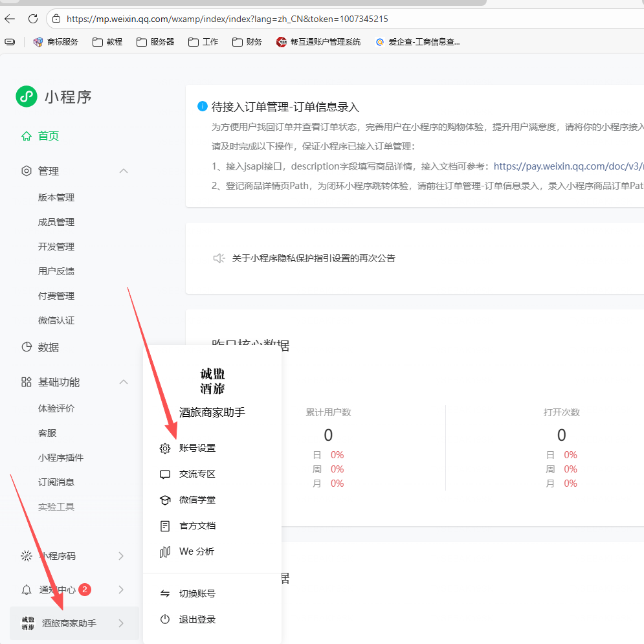Select 微信认证 in the sidebar menu

(56, 320)
